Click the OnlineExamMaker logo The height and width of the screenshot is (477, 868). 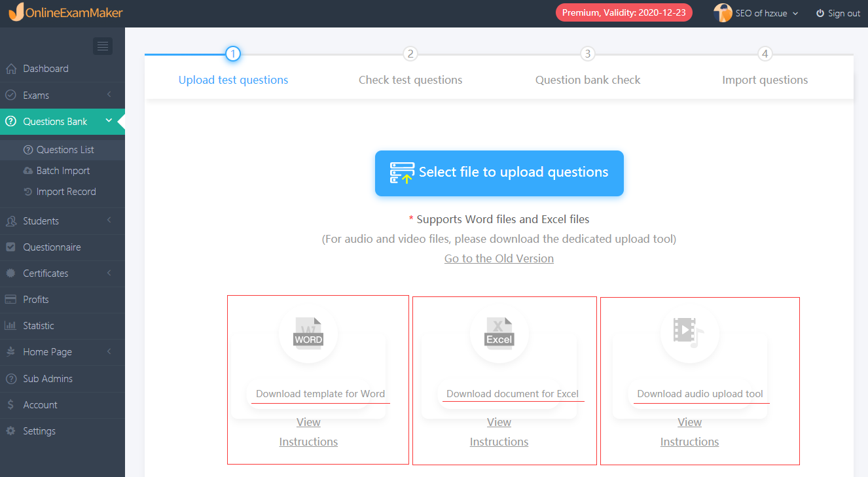click(65, 12)
